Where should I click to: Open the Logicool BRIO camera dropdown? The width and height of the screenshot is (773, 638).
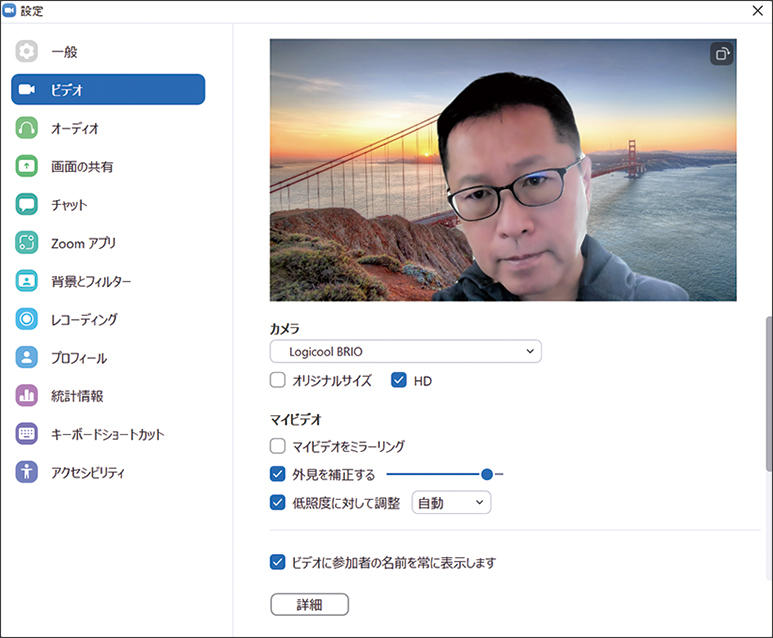pyautogui.click(x=406, y=351)
